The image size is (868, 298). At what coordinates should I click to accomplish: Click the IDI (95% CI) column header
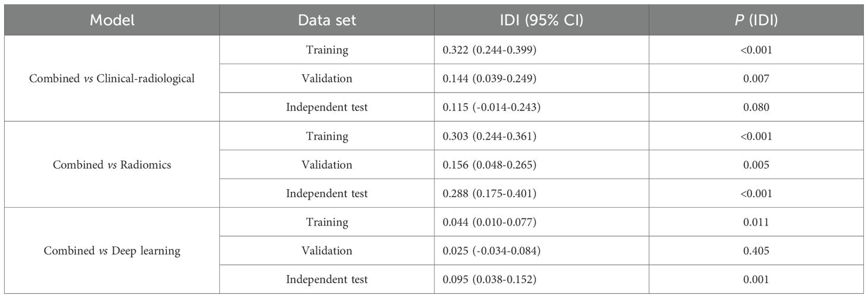click(541, 20)
